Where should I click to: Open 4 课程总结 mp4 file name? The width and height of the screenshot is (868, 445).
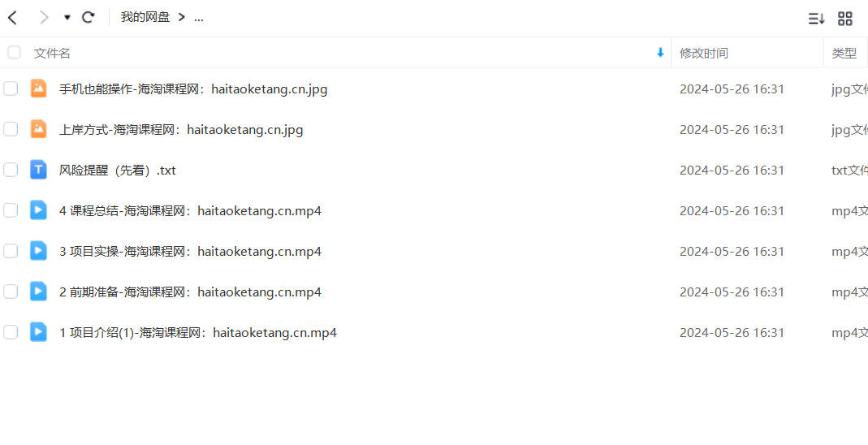(191, 211)
